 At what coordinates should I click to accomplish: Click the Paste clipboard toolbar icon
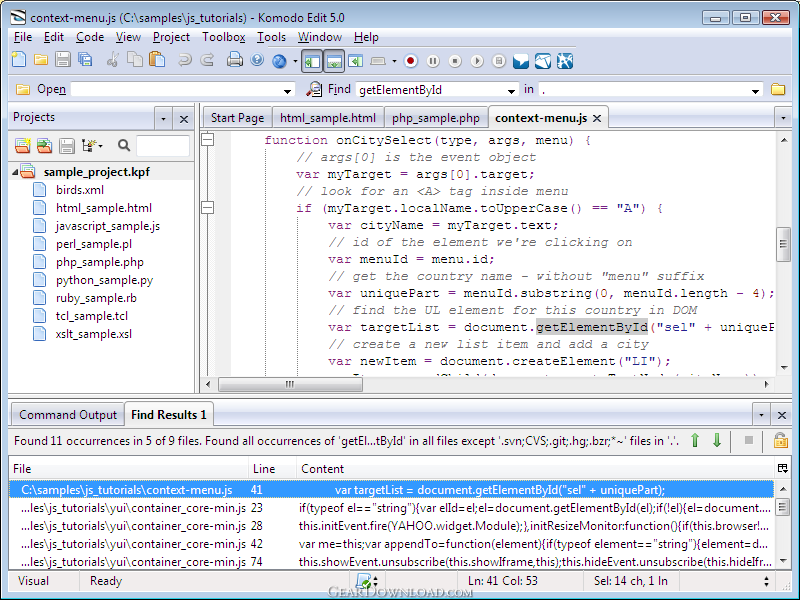pyautogui.click(x=157, y=60)
